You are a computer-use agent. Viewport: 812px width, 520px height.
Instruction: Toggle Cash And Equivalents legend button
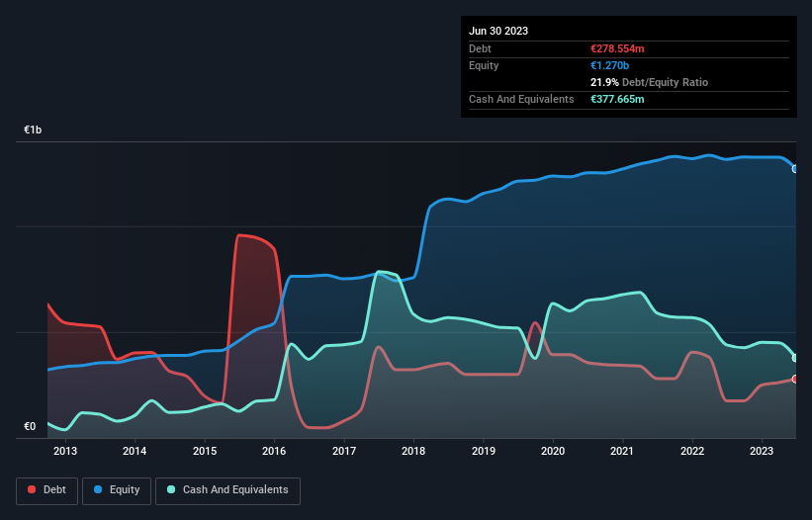click(x=227, y=490)
